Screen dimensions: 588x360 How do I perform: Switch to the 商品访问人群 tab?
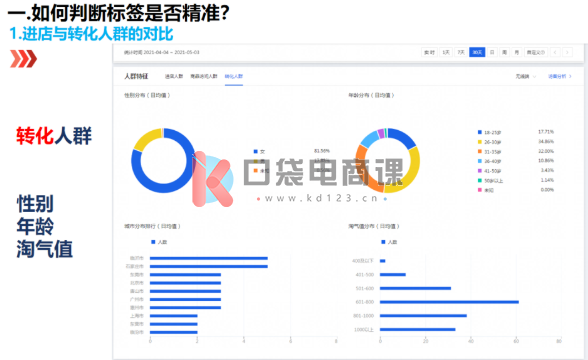[204, 76]
